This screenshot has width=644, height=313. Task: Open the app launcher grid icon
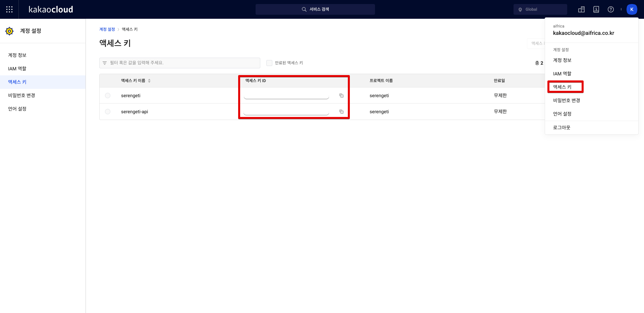coord(9,9)
